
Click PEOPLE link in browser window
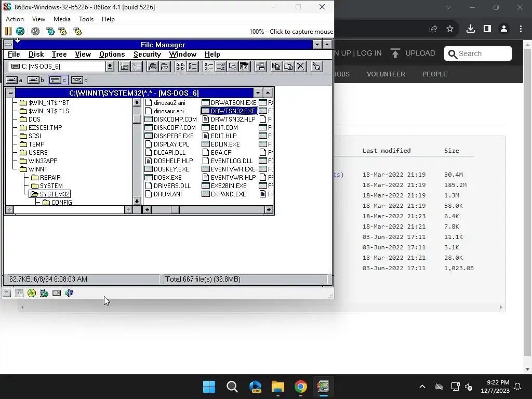[435, 74]
